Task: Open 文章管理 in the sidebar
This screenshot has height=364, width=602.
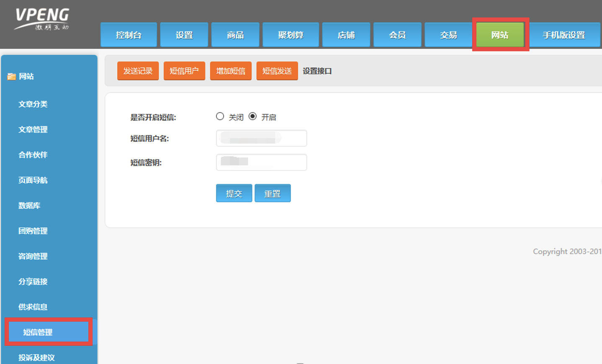Action: [33, 130]
